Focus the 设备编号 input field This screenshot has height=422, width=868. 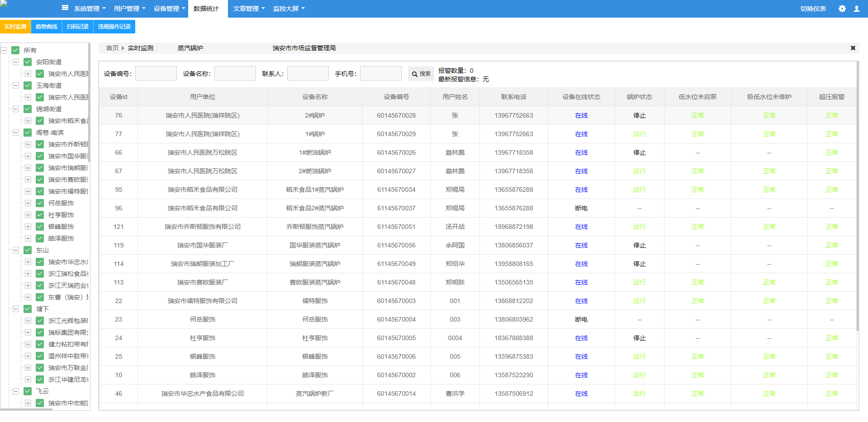[156, 73]
